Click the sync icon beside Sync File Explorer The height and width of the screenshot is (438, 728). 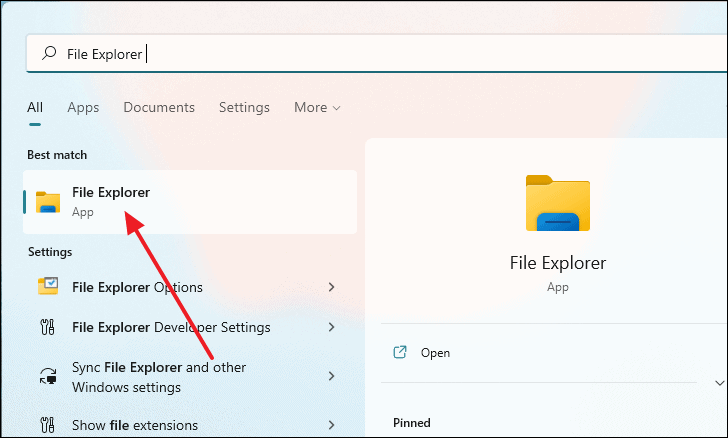[48, 376]
